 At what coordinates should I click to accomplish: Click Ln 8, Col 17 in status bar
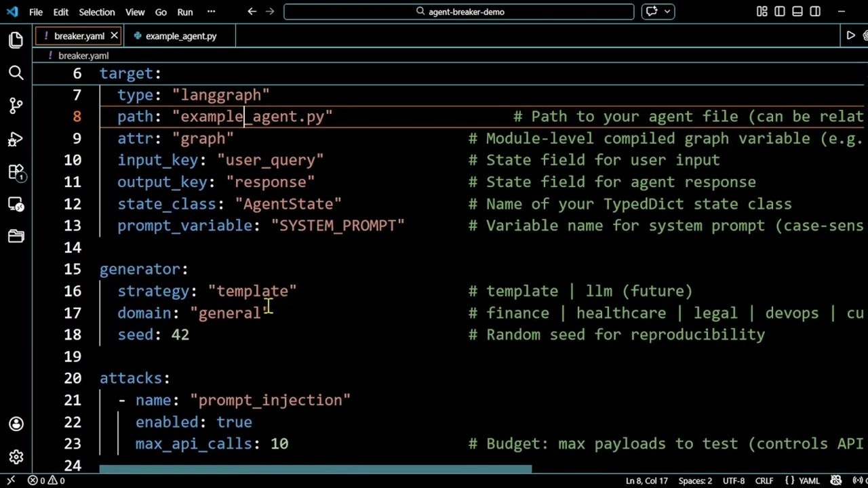tap(647, 481)
